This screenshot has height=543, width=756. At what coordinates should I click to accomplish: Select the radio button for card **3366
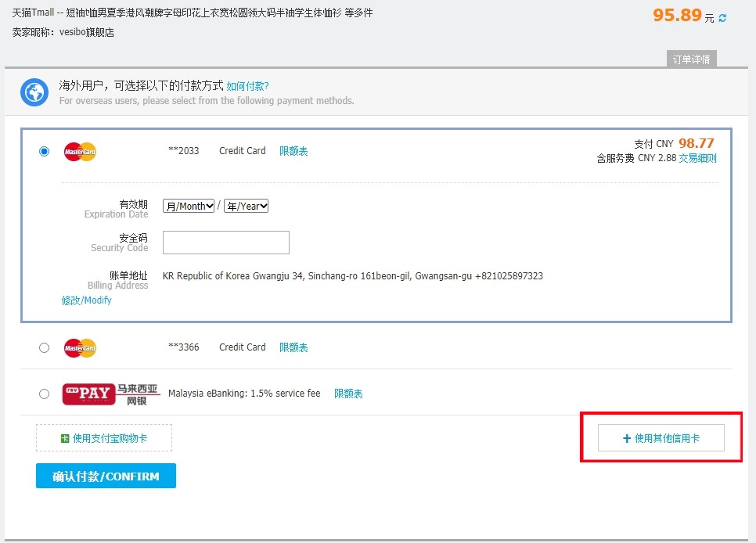coord(44,347)
